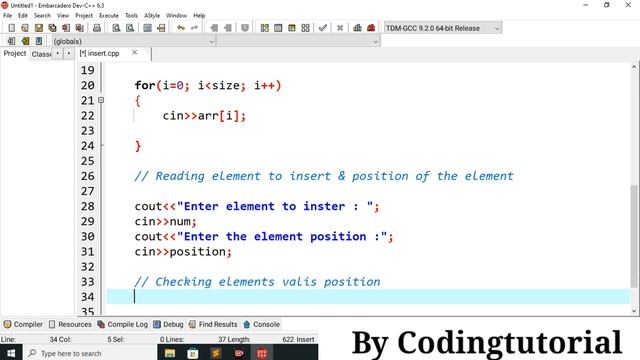Image resolution: width=640 pixels, height=360 pixels.
Task: Open the Console bottom panel tab
Action: pyautogui.click(x=261, y=324)
